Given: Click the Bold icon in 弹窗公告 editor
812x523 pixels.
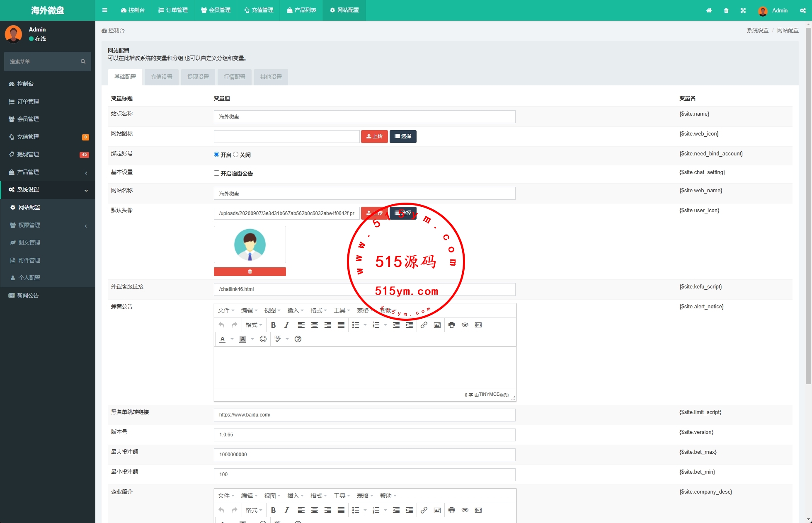Looking at the screenshot, I should coord(273,325).
